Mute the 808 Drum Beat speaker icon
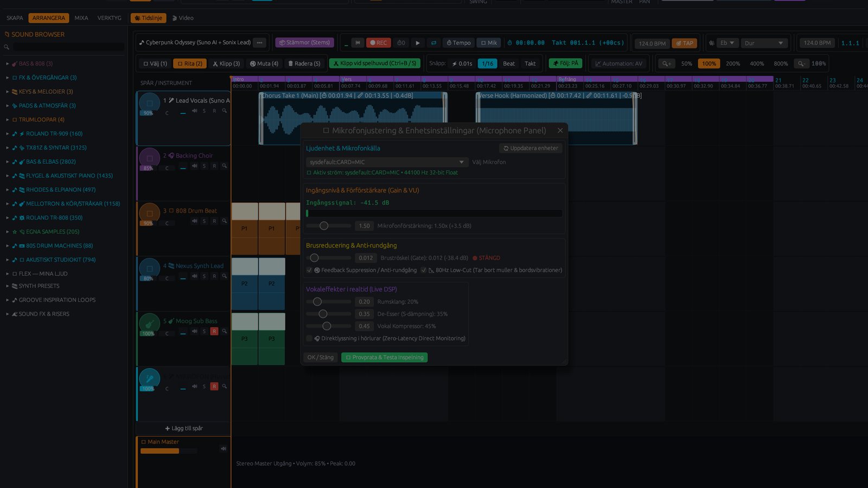 (194, 221)
